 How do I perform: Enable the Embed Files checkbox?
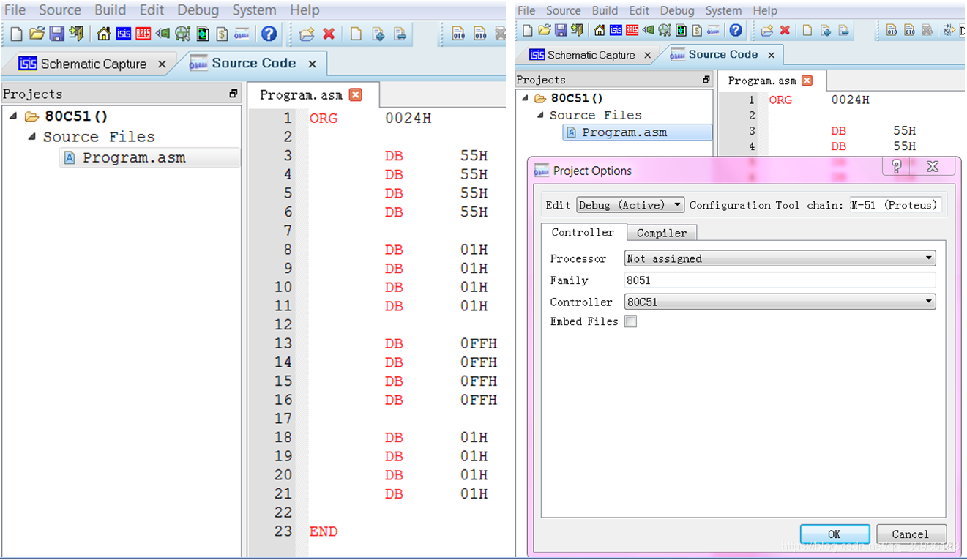(x=630, y=321)
